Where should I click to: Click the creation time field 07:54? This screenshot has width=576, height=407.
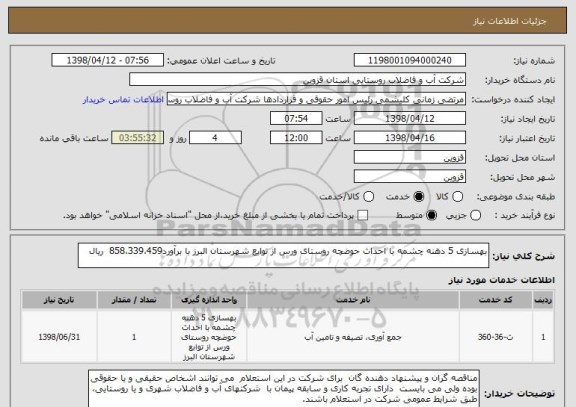(x=296, y=118)
